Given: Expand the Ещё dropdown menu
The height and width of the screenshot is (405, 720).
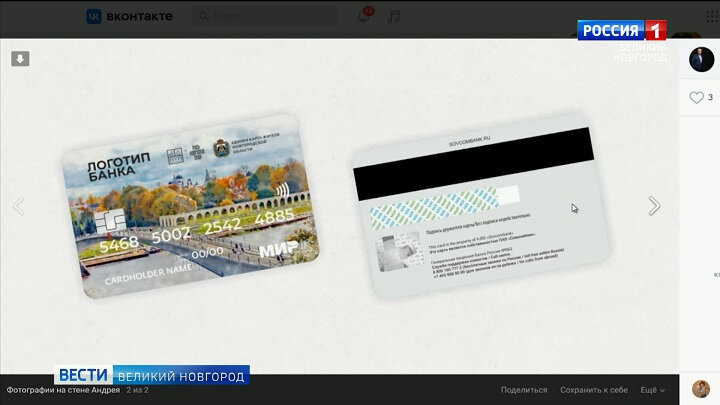Looking at the screenshot, I should pos(652,390).
